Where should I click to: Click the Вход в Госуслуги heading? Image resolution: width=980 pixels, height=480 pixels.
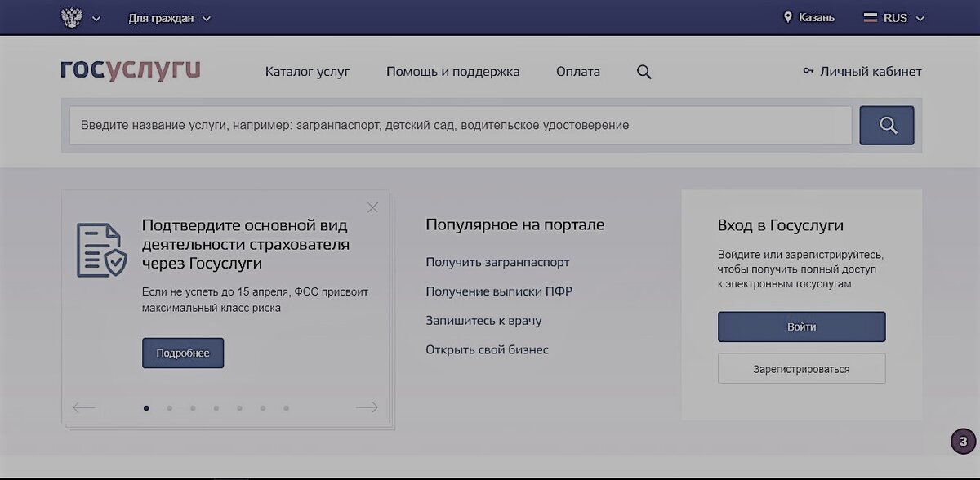click(781, 225)
